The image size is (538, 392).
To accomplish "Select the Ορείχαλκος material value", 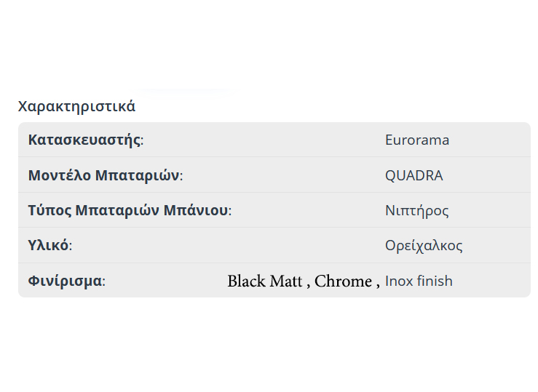I will pos(424,246).
